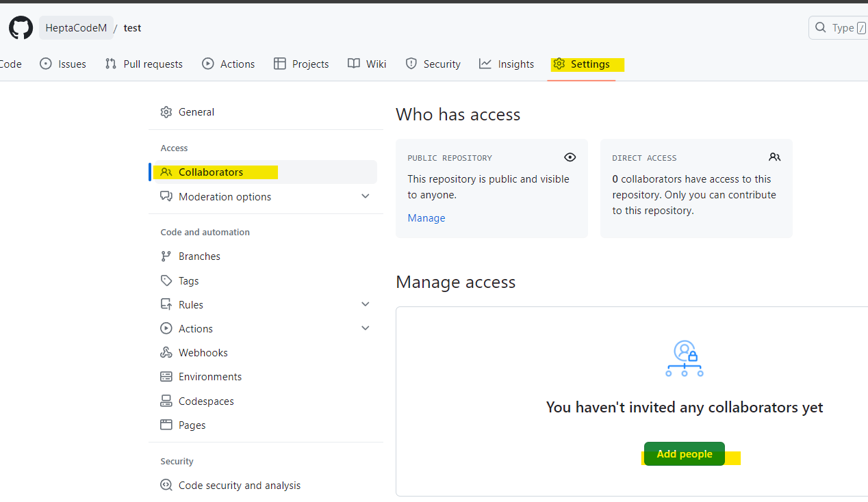Open Codespaces settings
Screen dimensions: 868x502
(266, 401)
